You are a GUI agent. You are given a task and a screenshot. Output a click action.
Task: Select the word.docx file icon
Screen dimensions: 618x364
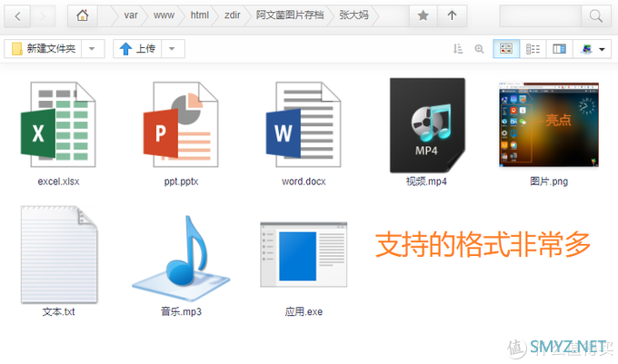pos(304,124)
